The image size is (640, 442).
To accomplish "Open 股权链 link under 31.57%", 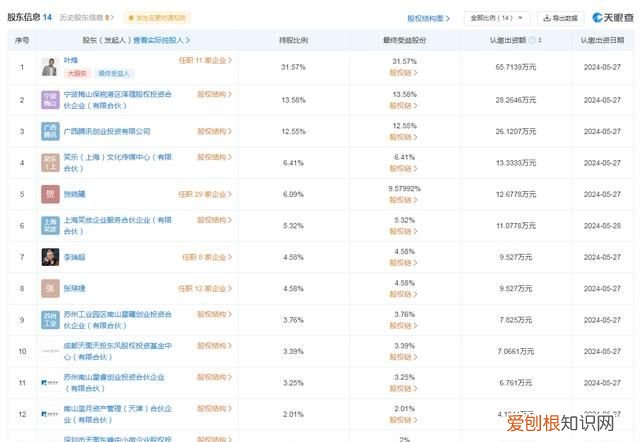I will [403, 73].
